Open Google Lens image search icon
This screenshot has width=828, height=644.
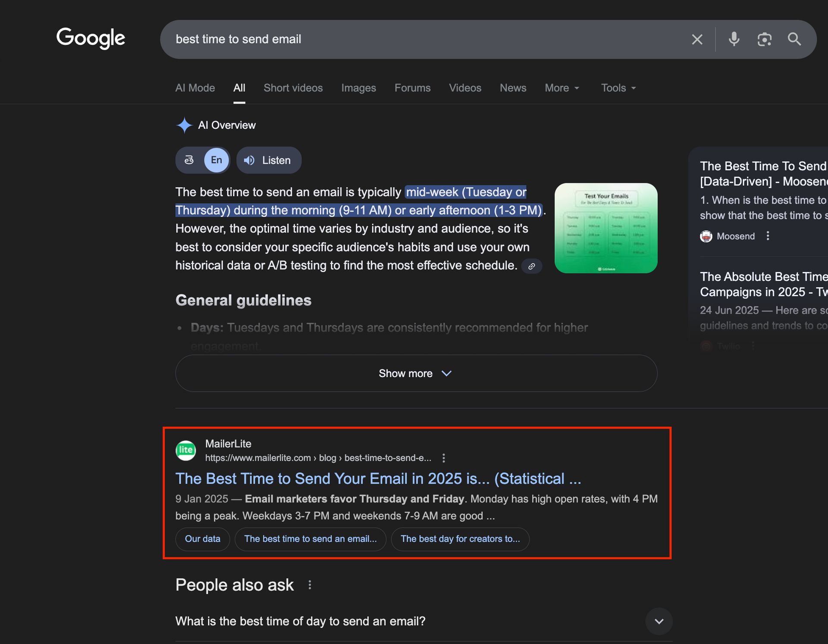tap(764, 39)
